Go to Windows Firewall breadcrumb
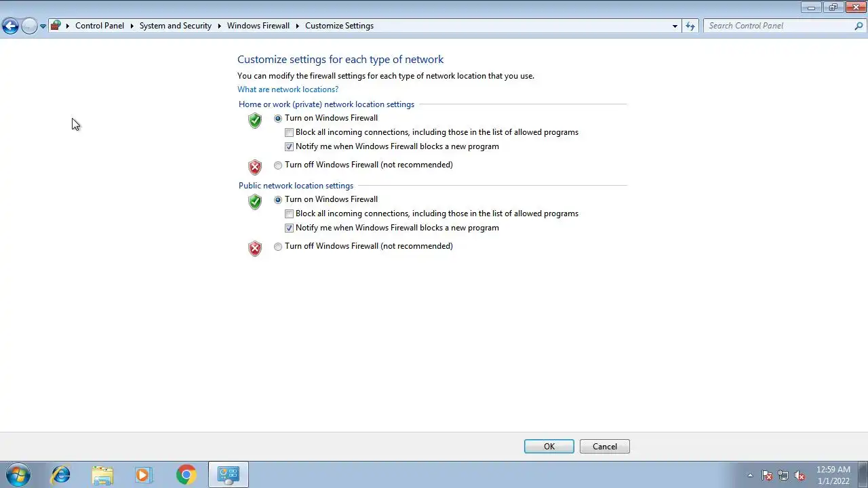 [x=258, y=26]
